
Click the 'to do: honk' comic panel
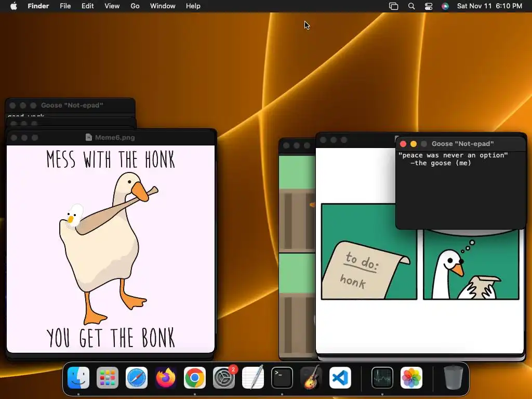coord(369,251)
